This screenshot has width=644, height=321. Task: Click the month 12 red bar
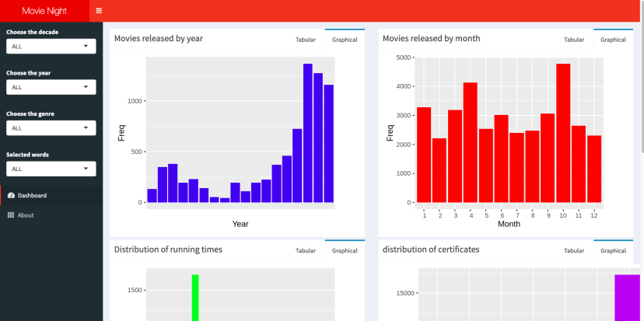point(594,169)
